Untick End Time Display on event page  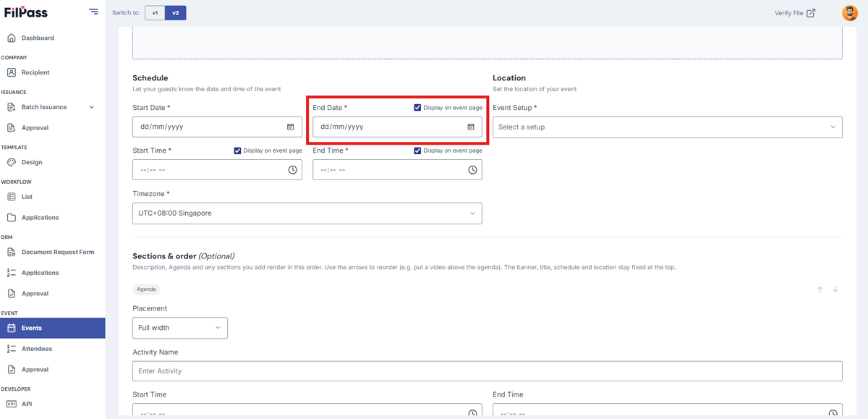pos(417,151)
